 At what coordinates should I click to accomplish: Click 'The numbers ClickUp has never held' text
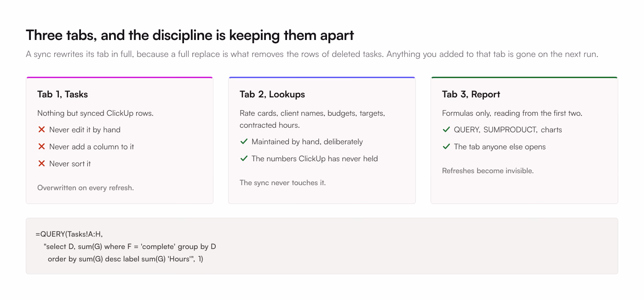(315, 158)
